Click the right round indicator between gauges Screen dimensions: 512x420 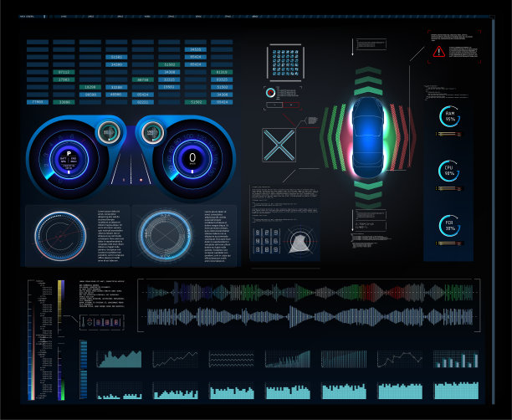pos(153,131)
